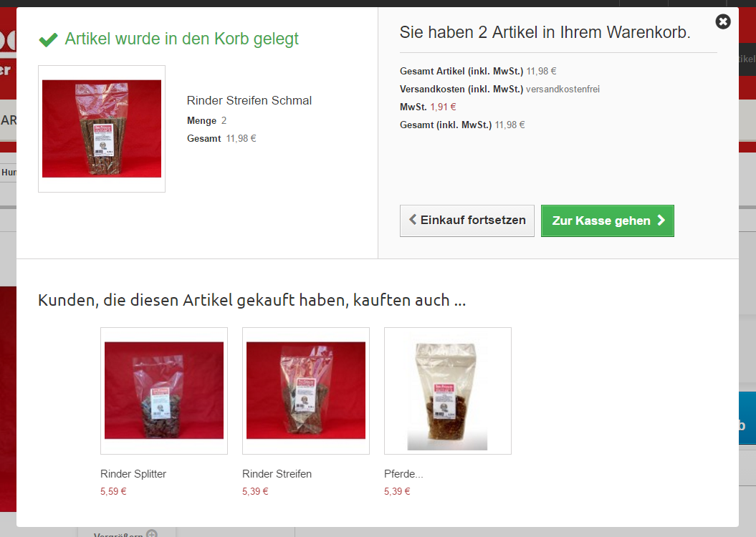This screenshot has width=756, height=537.
Task: Click the left chevron on Einkauf fortsetzen
Action: tap(413, 220)
